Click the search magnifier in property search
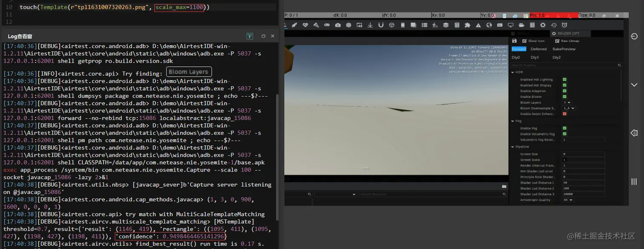The height and width of the screenshot is (249, 644). 619,65
